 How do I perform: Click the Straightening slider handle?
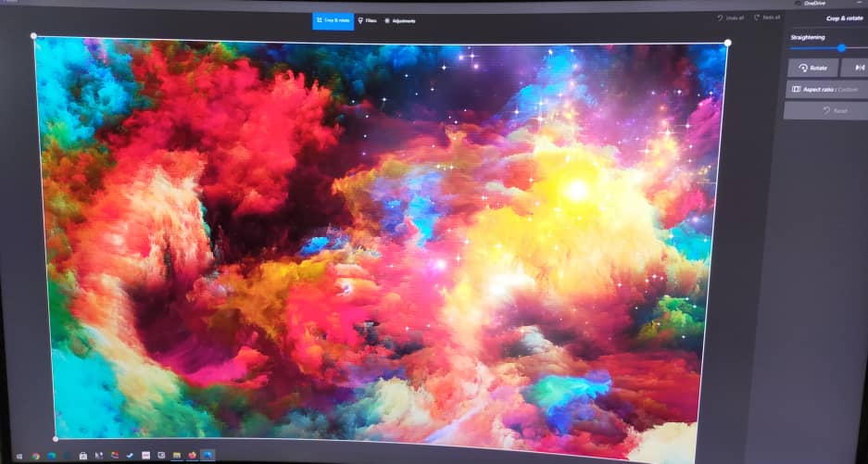pyautogui.click(x=841, y=48)
